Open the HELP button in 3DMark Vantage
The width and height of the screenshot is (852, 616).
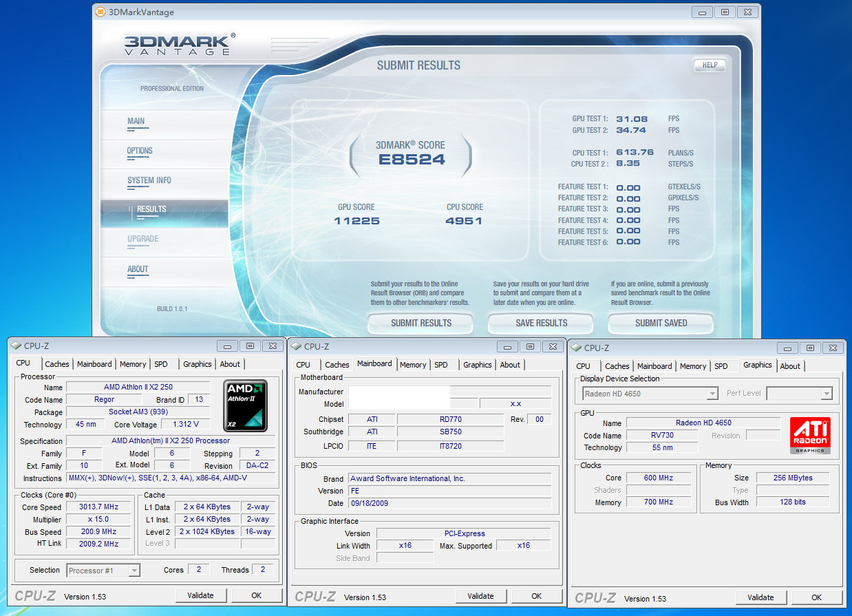point(710,65)
